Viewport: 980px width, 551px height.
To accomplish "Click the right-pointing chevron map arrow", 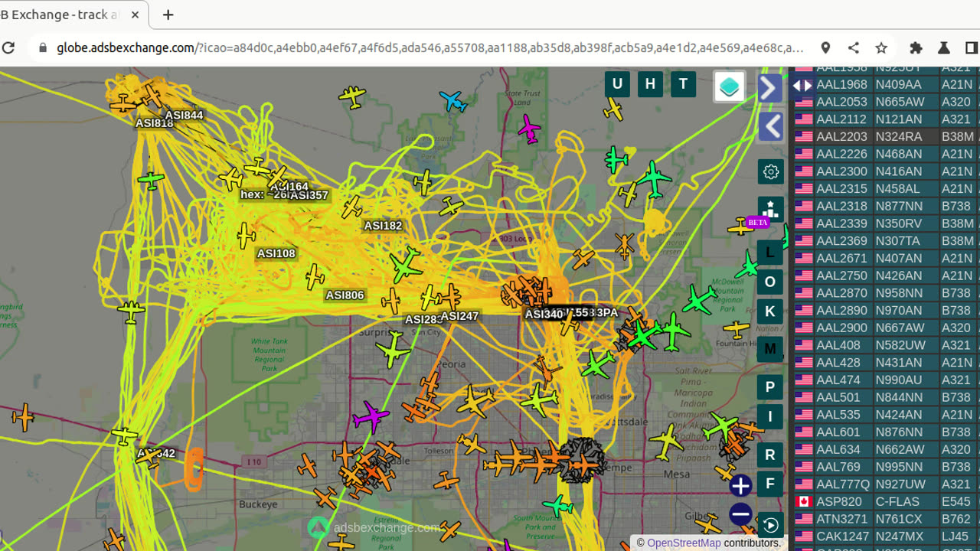I will pyautogui.click(x=770, y=88).
